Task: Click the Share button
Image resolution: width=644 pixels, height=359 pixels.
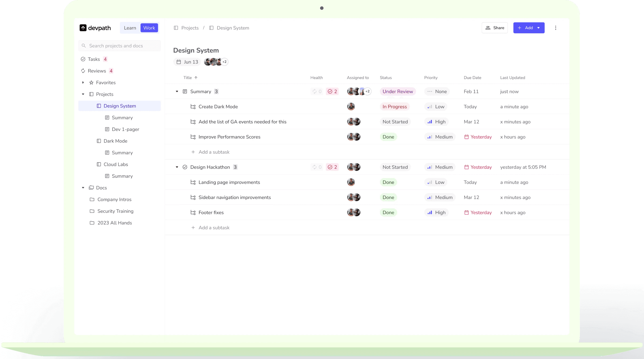Action: [495, 28]
